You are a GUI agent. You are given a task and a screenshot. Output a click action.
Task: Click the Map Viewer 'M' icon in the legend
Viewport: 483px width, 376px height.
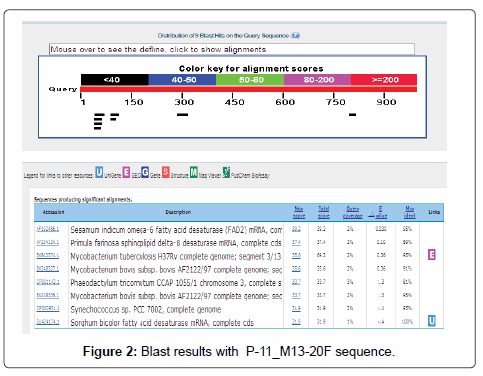pyautogui.click(x=194, y=172)
